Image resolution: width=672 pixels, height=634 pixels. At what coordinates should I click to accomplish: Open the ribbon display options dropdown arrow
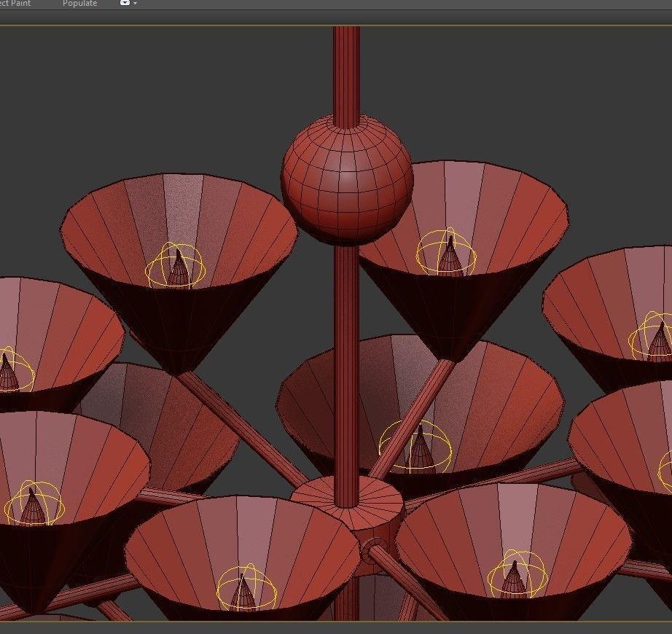(x=136, y=4)
